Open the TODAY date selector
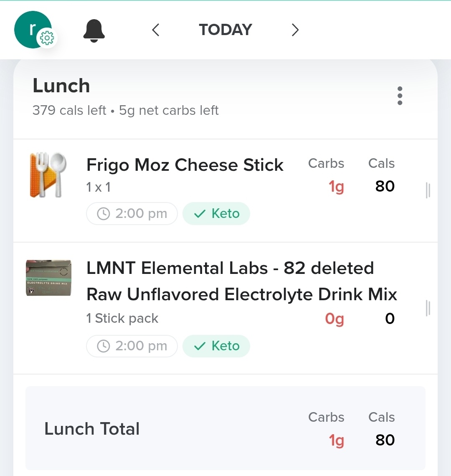Viewport: 451px width, 476px height. point(225,30)
